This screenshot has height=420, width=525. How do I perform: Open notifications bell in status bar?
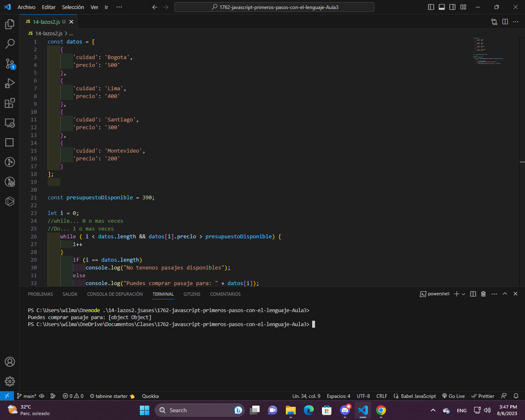coord(516,396)
